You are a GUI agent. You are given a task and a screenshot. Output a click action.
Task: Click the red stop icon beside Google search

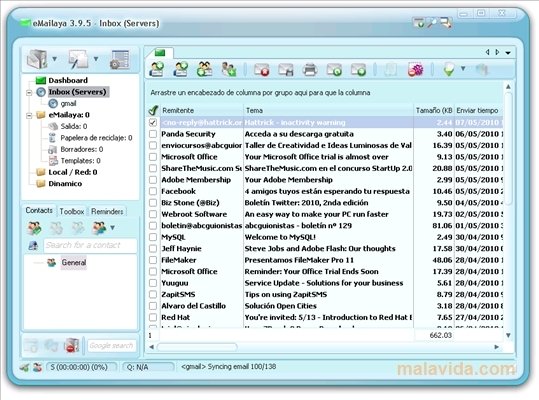(72, 345)
